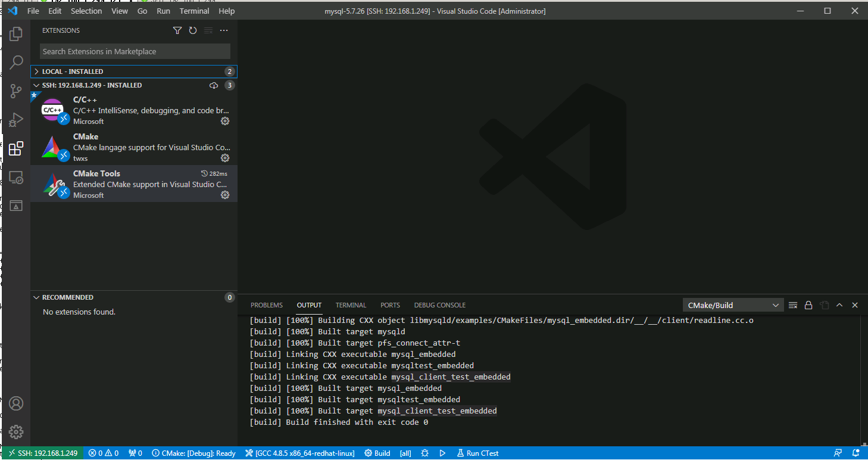Image resolution: width=868 pixels, height=460 pixels.
Task: Open the Search view in the activity bar
Action: [16, 62]
